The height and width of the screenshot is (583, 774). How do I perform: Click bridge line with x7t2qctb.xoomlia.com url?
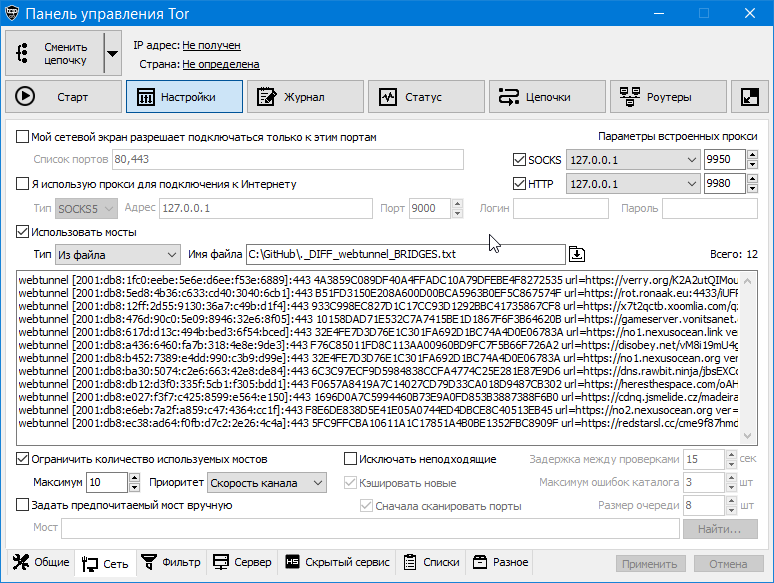point(378,306)
